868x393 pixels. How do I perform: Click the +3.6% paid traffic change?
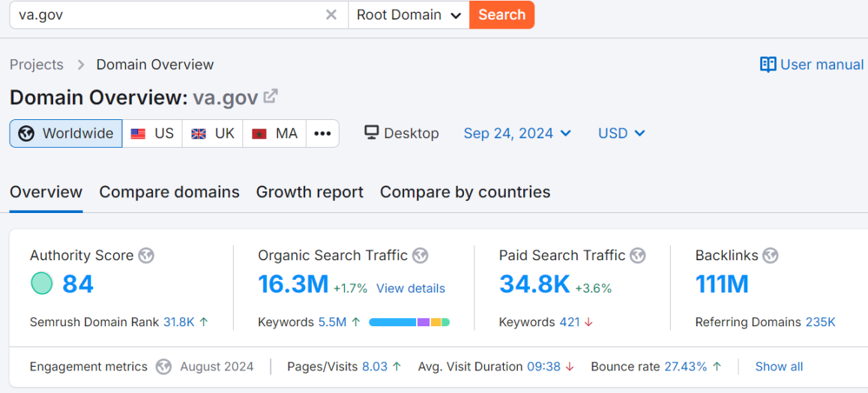coord(594,289)
